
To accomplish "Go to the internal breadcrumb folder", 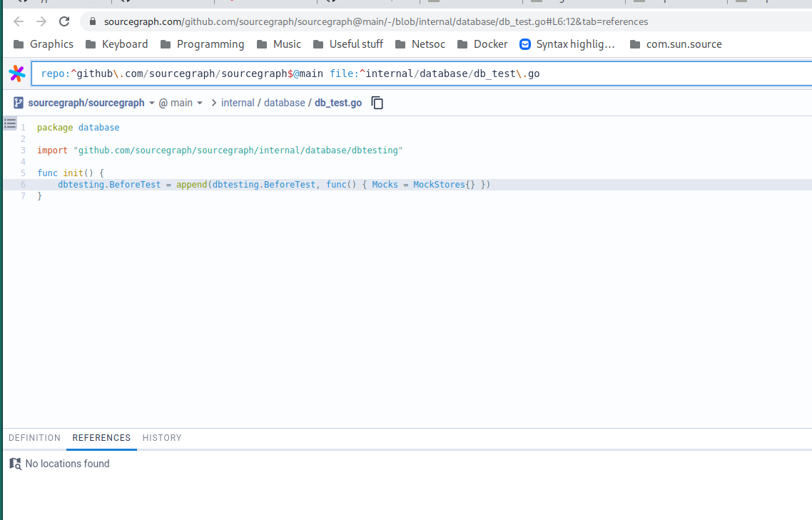I will pos(238,103).
